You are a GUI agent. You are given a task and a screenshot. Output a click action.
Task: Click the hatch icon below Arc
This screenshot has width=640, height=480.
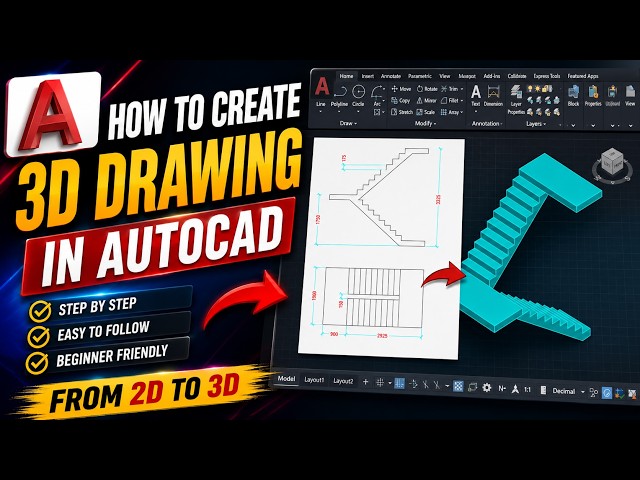click(x=377, y=112)
